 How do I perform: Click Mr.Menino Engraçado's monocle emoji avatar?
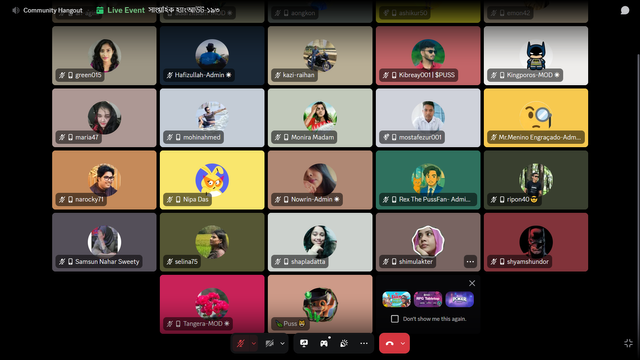coord(536,118)
